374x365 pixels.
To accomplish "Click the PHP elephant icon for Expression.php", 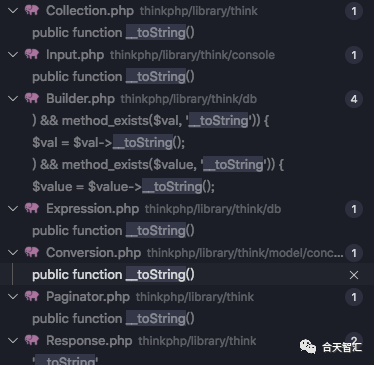I will pos(32,208).
